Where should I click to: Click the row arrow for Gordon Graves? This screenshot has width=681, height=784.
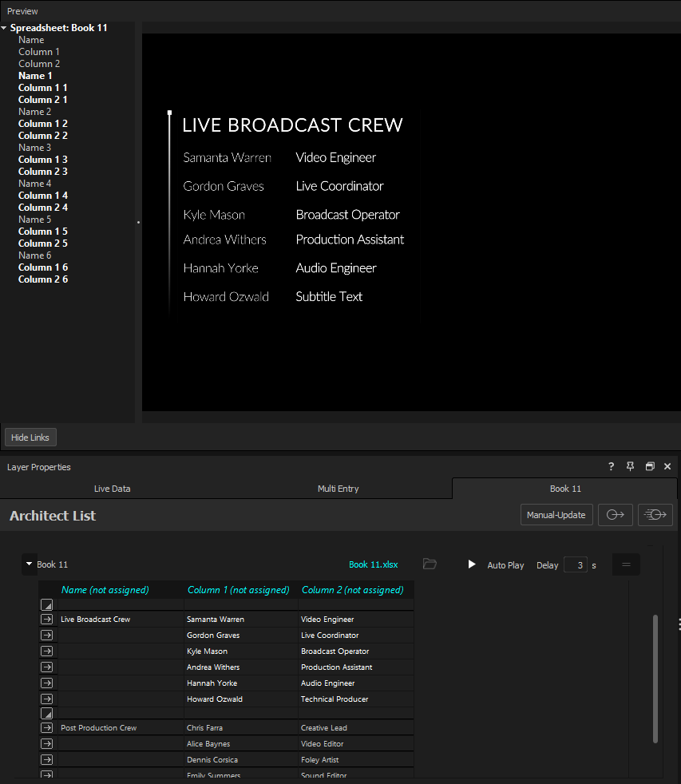click(46, 635)
